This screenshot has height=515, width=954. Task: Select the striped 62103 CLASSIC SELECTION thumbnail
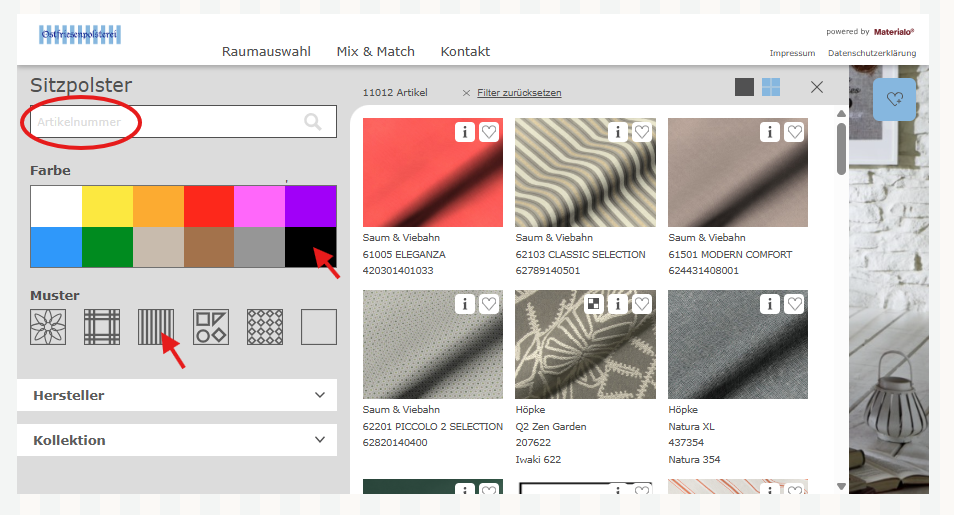pos(585,172)
